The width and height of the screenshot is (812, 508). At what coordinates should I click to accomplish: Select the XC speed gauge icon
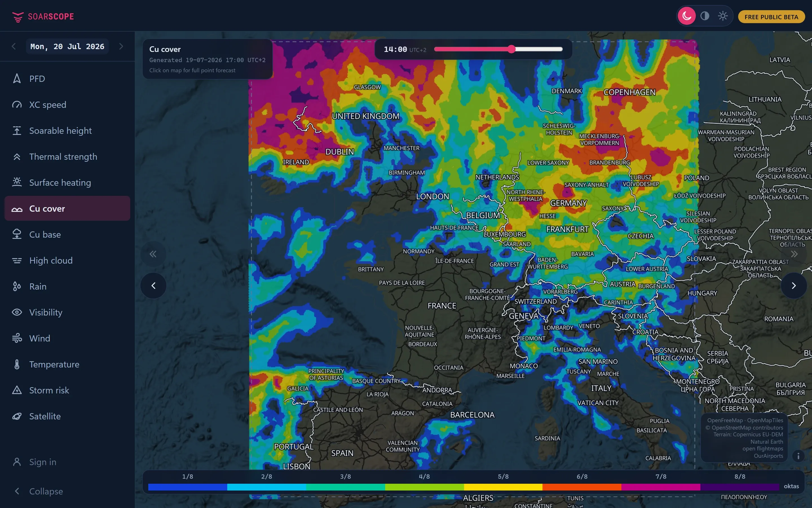click(17, 104)
